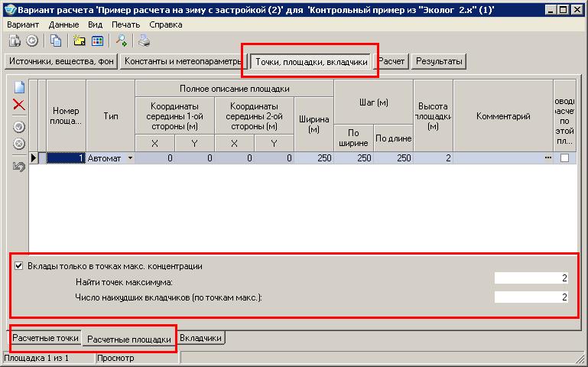The height and width of the screenshot is (367, 588).
Task: Delete row using red X icon
Action: click(x=19, y=105)
